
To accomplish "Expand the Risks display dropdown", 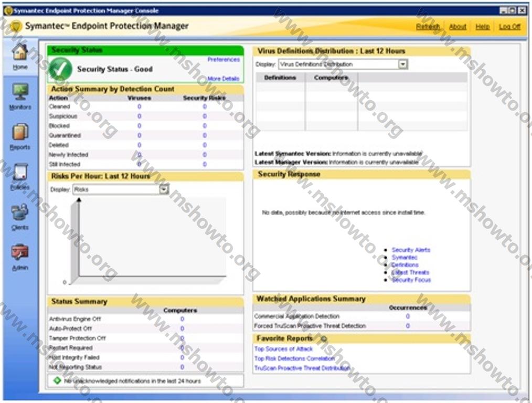I will [x=164, y=189].
